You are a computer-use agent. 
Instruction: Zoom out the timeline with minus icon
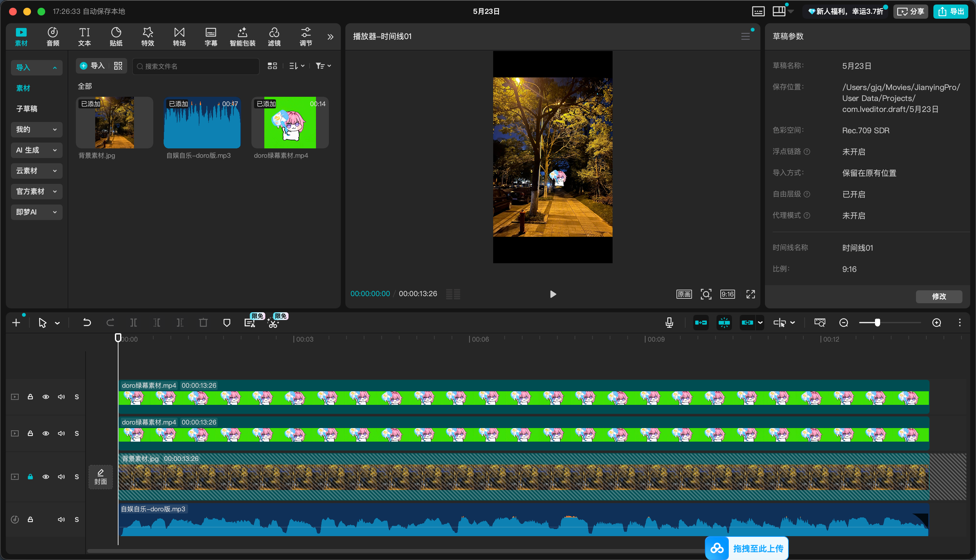844,323
